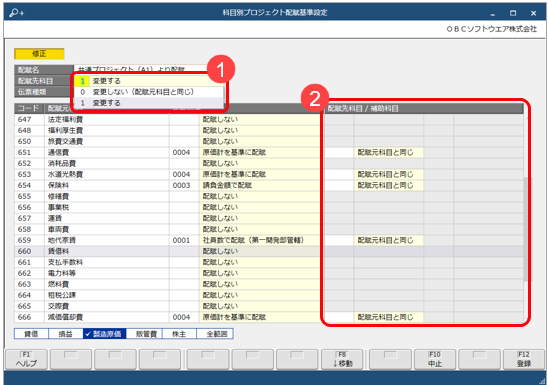
Task: Switch to the 製造原価 tab
Action: pyautogui.click(x=104, y=334)
